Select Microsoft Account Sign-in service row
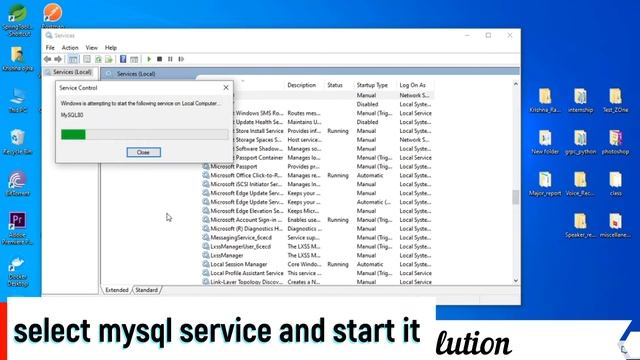Screen dimensions: 640x360 pos(317,220)
